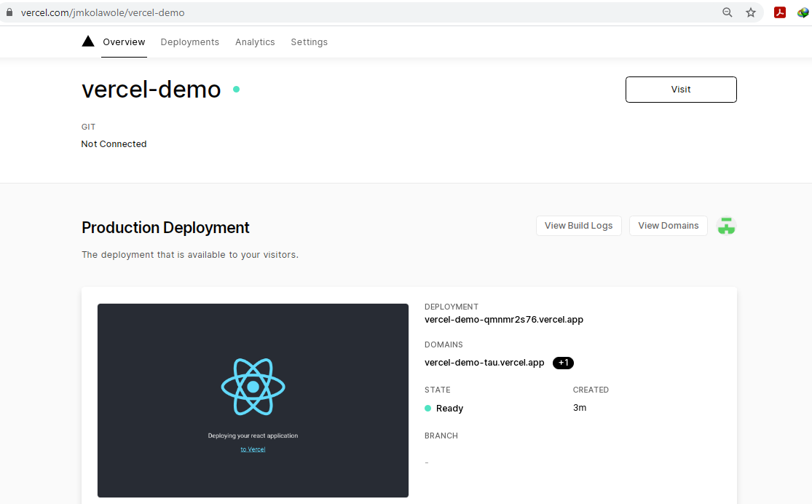Open View Build Logs
Screen dimensions: 812x504
coord(578,226)
